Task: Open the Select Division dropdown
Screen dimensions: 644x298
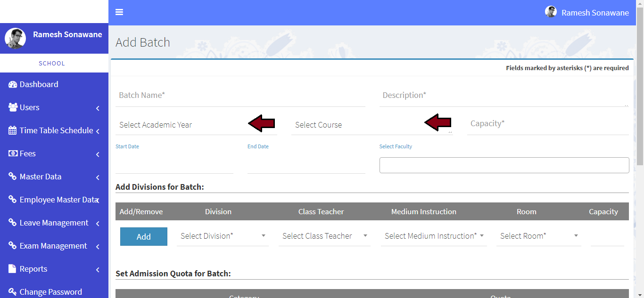Action: click(223, 236)
